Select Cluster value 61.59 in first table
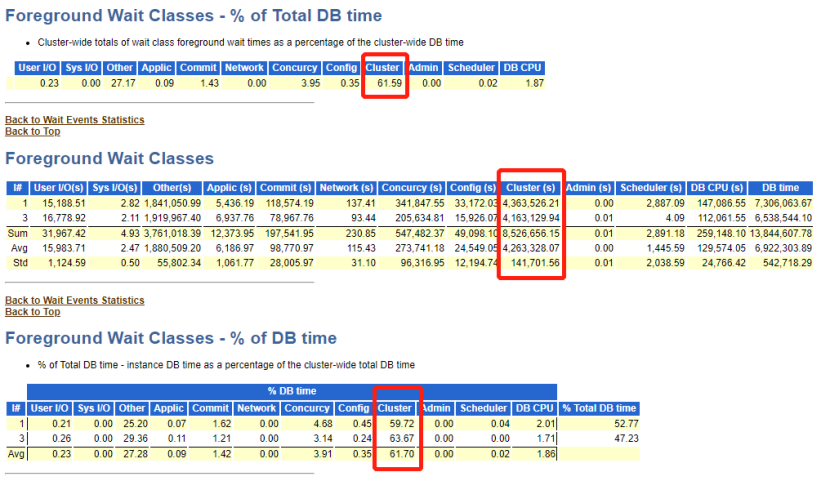 coord(390,83)
